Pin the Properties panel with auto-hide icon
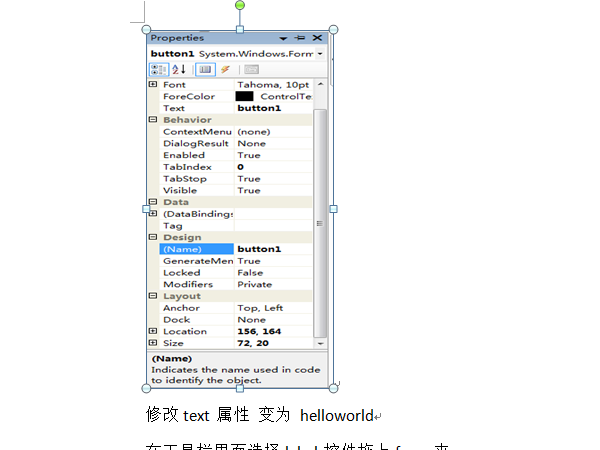 pyautogui.click(x=300, y=38)
